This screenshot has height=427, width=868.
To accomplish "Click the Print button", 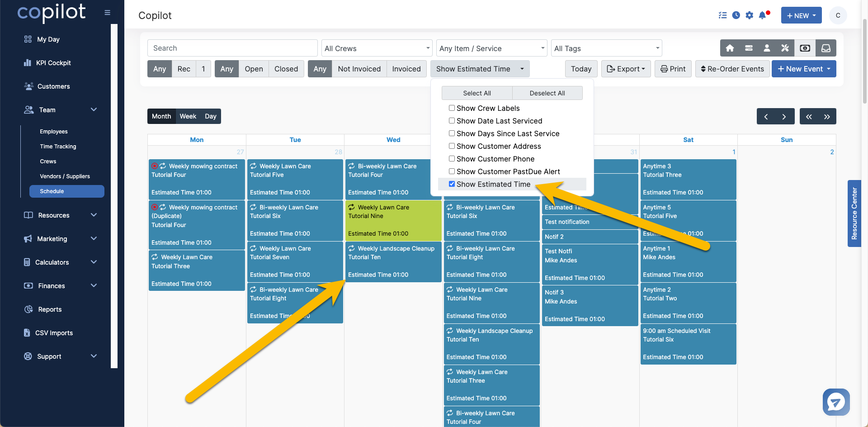I will tap(673, 69).
